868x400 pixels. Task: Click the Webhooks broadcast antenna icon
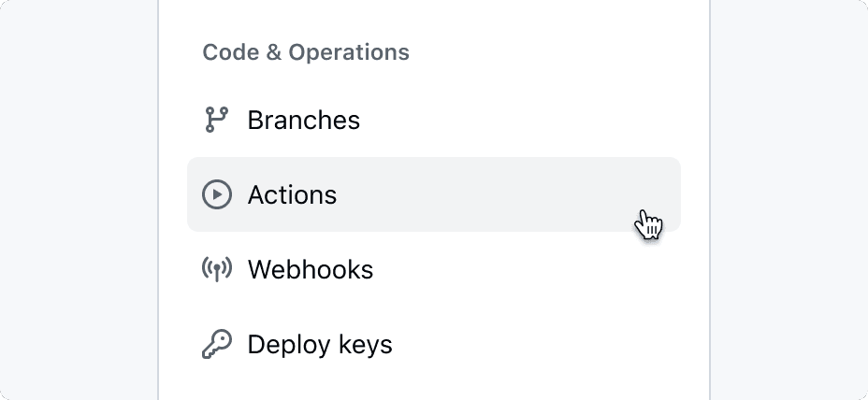216,269
